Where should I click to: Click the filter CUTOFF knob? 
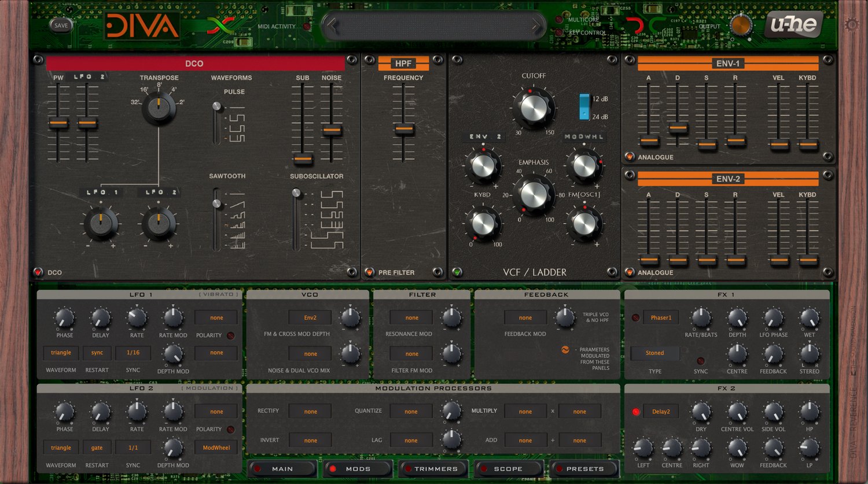click(534, 108)
